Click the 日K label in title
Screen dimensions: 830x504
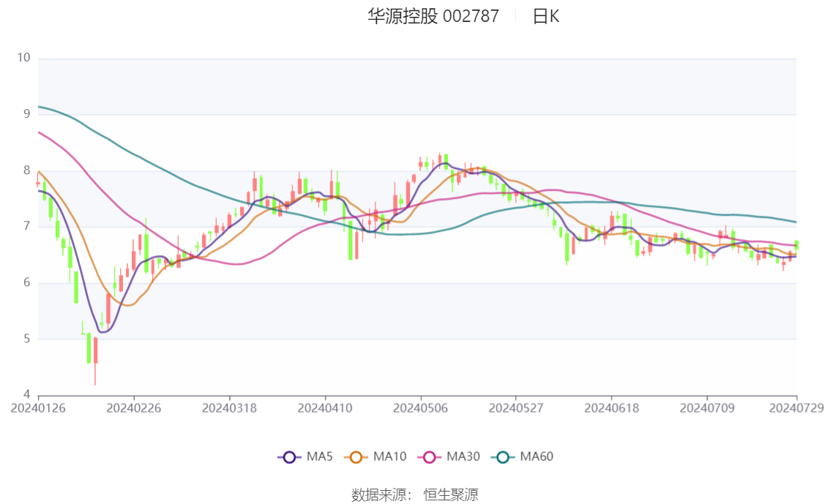coord(546,16)
